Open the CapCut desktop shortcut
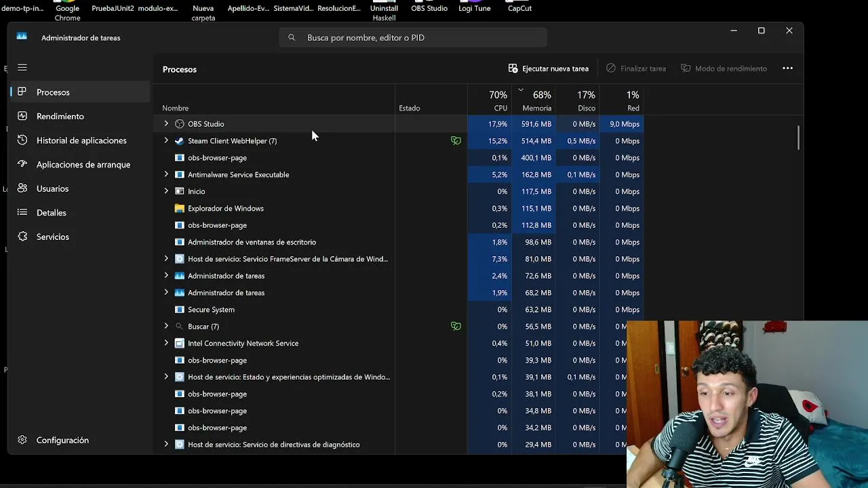The image size is (868, 488). (x=519, y=7)
